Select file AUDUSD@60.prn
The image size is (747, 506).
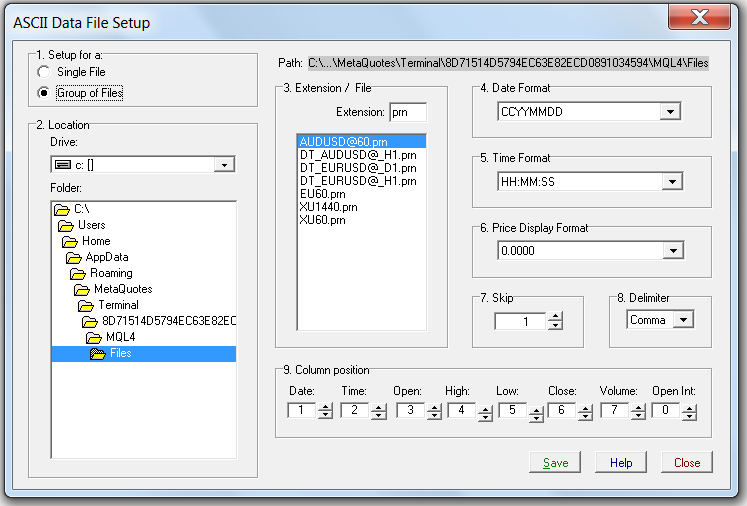pos(362,142)
